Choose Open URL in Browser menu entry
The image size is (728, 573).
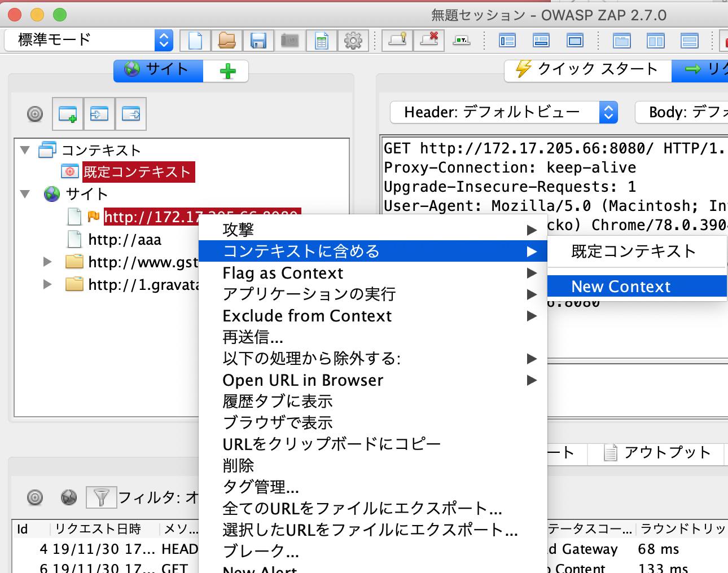(302, 380)
